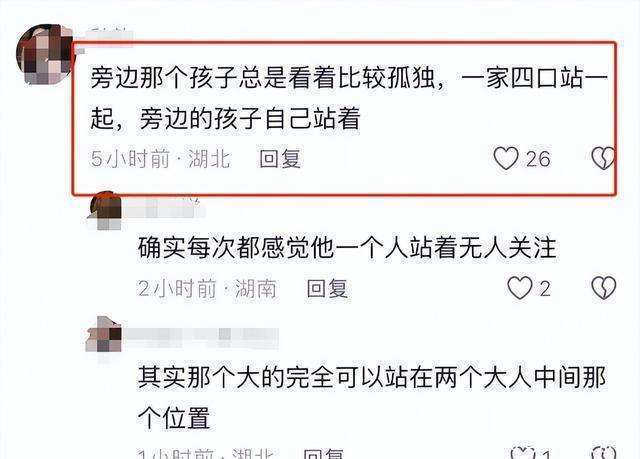Open the blurred username of third commenter
640x459 pixels.
coord(201,335)
